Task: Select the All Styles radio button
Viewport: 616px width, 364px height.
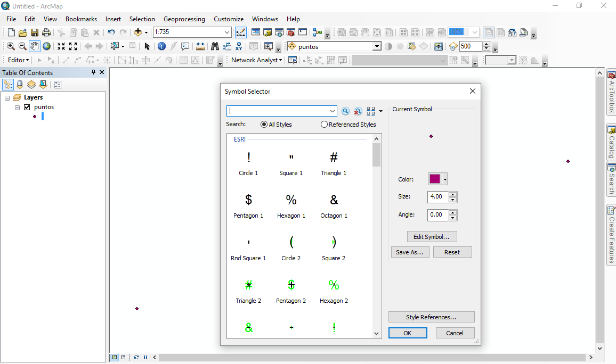Action: (264, 125)
